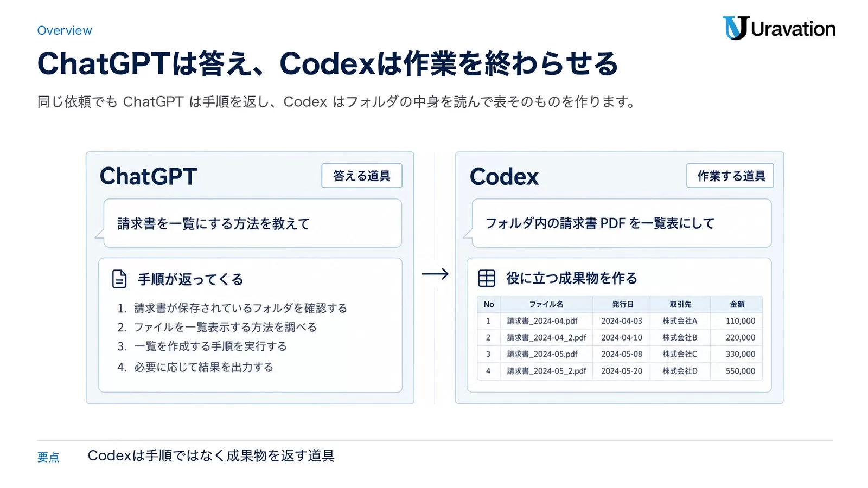Click file name 請求書_2024-04.pdf
Screen dimensions: 868x488
point(542,321)
